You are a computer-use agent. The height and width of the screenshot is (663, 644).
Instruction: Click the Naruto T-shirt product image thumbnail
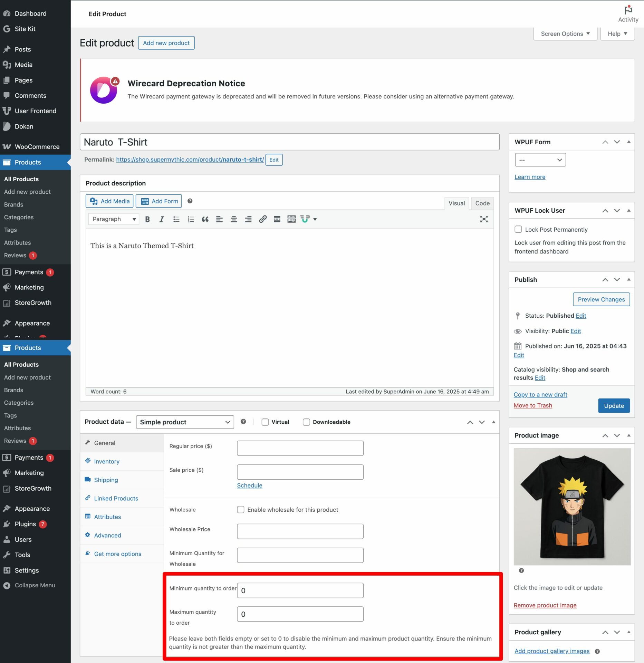point(572,507)
